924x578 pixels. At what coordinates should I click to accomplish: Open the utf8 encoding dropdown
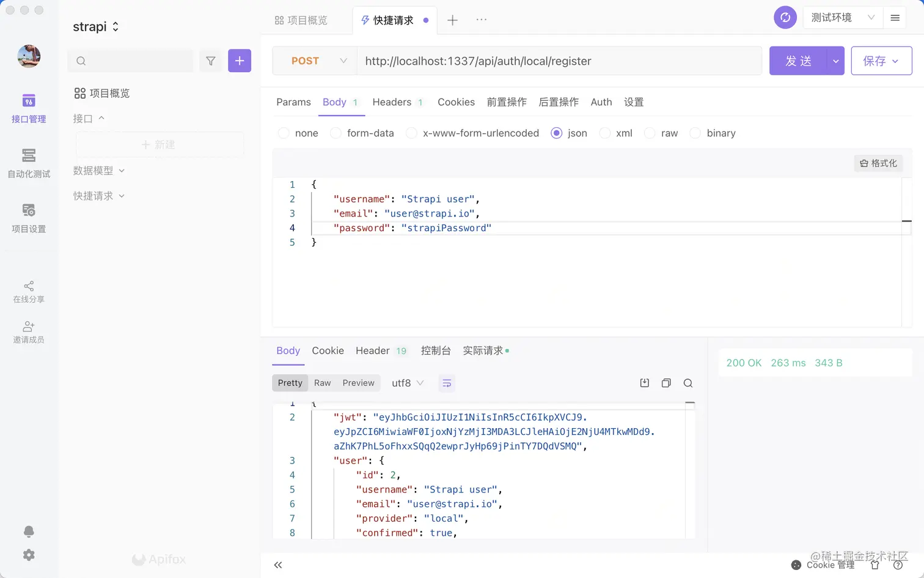pos(408,383)
